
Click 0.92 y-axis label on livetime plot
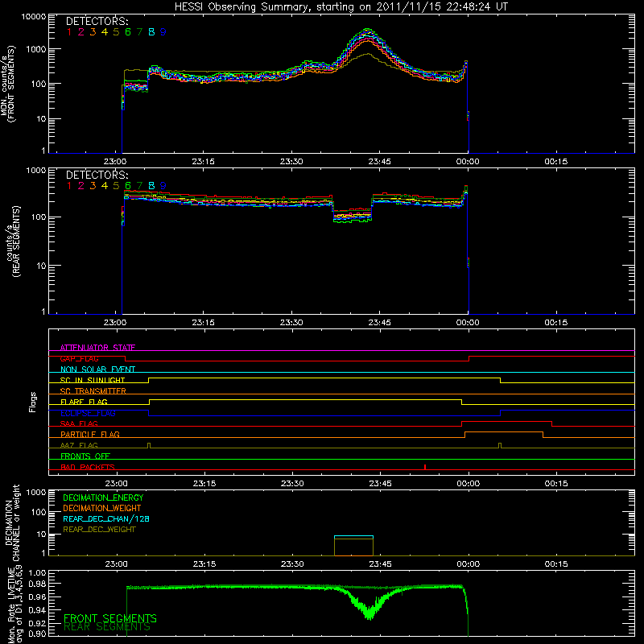point(37,623)
